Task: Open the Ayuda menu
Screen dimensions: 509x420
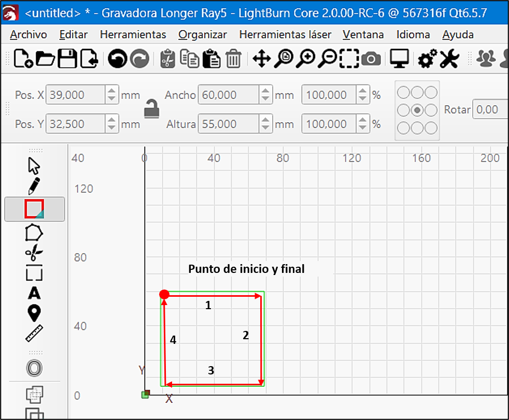Action: (458, 34)
